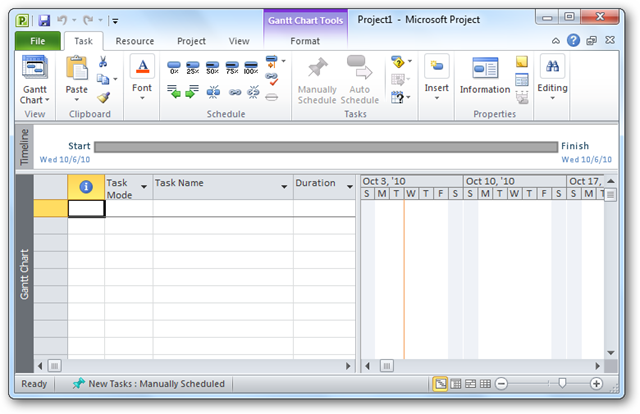This screenshot has height=414, width=640.
Task: Open the Insert task dropdown
Action: [436, 78]
